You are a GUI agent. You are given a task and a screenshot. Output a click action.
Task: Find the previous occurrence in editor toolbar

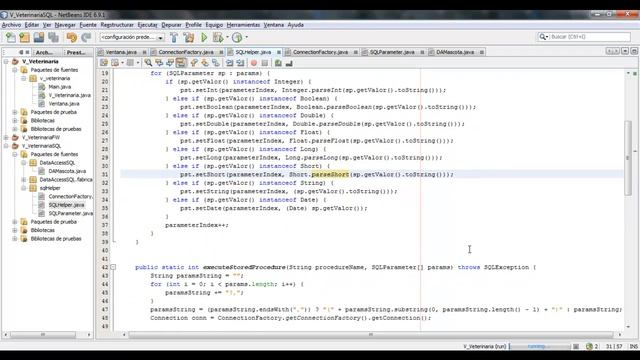click(x=159, y=63)
